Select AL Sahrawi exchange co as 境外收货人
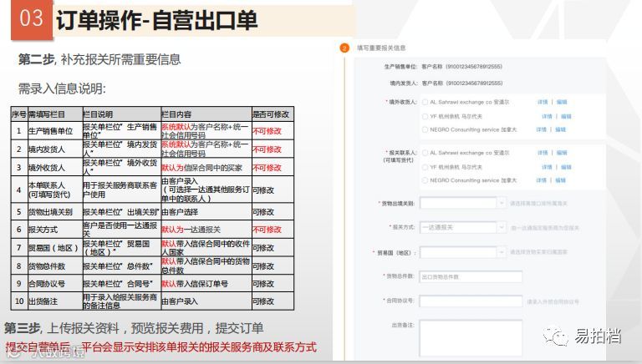This screenshot has height=364, width=642. (425, 102)
